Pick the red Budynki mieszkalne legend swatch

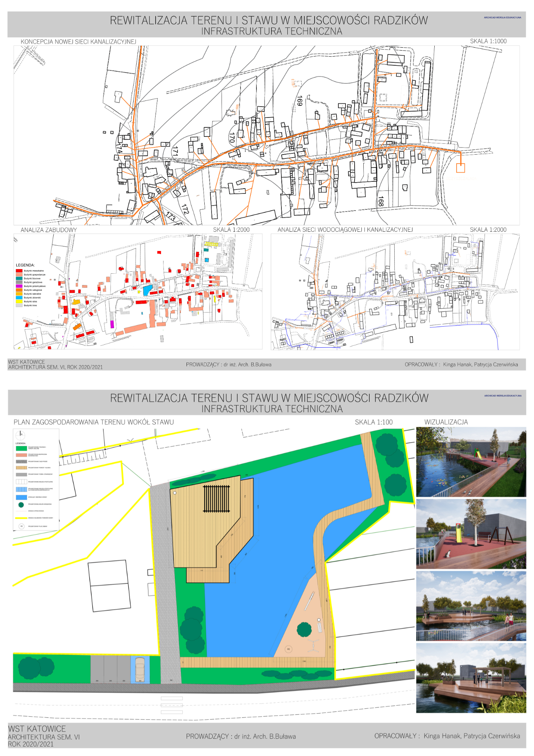19,271
